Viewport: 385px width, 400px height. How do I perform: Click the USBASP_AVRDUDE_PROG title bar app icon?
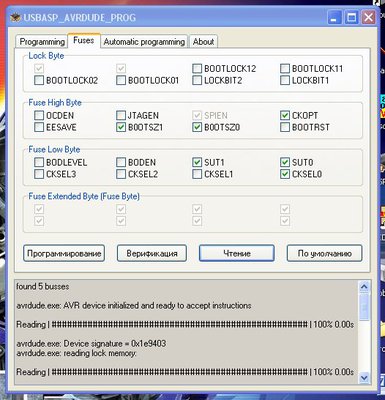pos(15,18)
